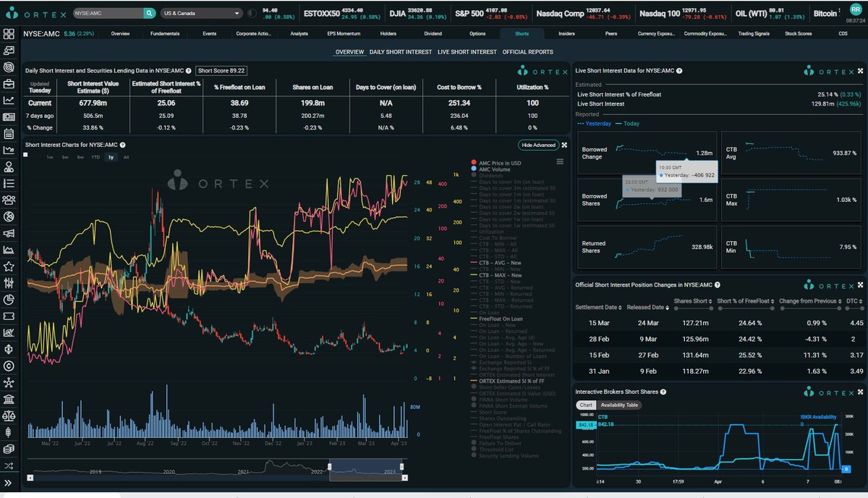
Task: Open the target icon in the left sidebar
Action: pos(9,67)
